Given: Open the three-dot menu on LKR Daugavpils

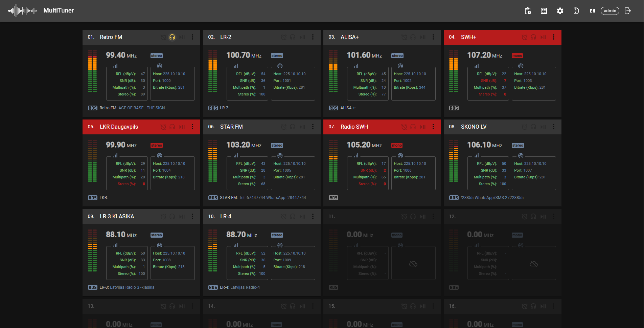Looking at the screenshot, I should pyautogui.click(x=192, y=127).
